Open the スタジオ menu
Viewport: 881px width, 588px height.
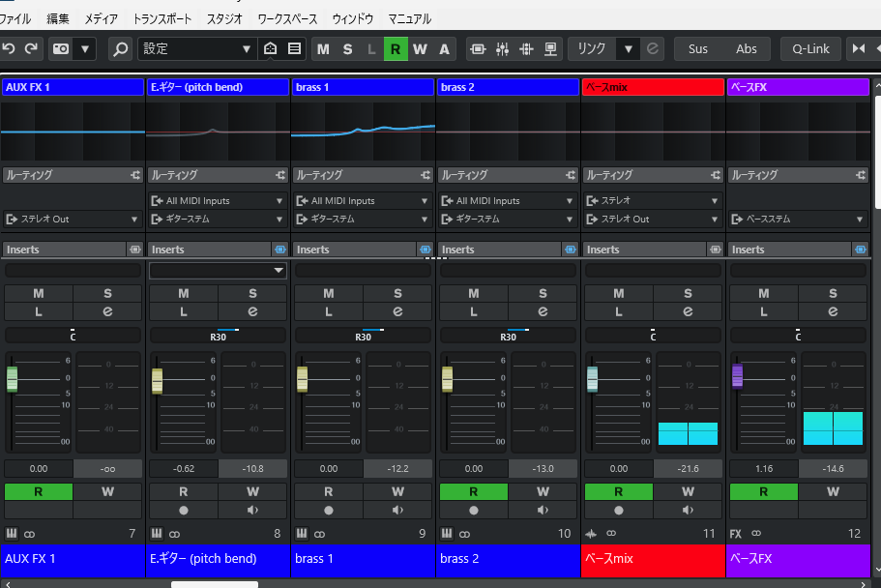tap(224, 19)
